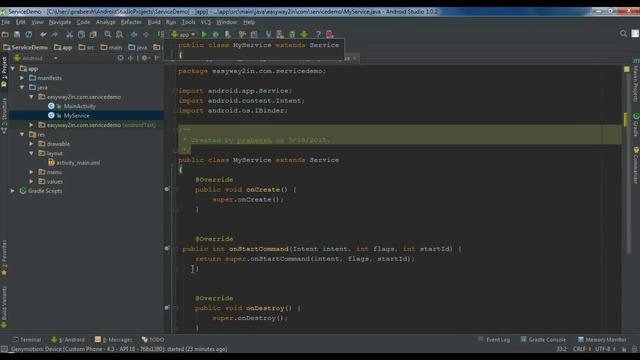Click the Search Everywhere magnifier icon
The image size is (640, 360).
pyautogui.click(x=623, y=33)
